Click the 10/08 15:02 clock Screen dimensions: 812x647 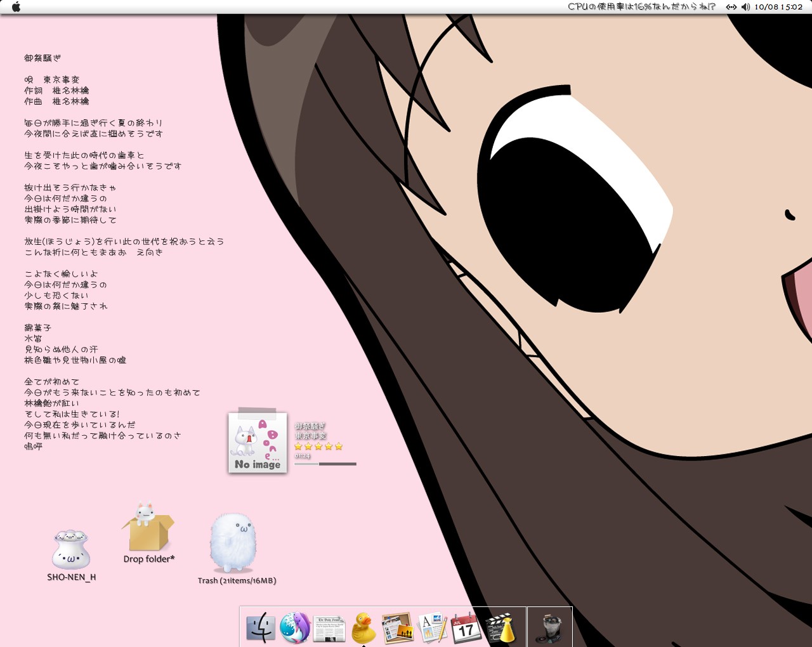[778, 7]
